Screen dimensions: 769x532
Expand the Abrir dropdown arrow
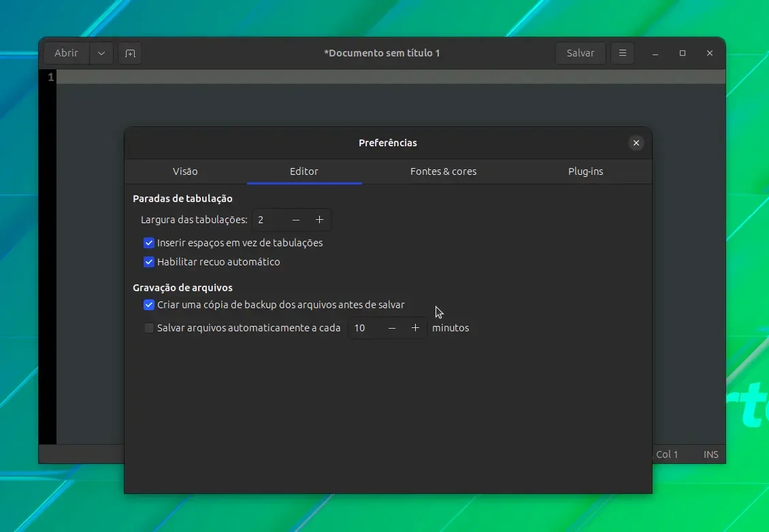pos(101,53)
